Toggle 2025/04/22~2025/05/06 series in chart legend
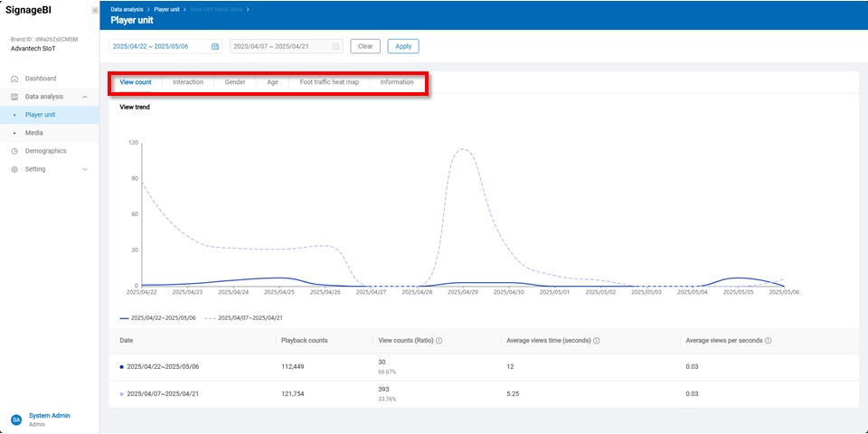This screenshot has height=434, width=868. [163, 318]
